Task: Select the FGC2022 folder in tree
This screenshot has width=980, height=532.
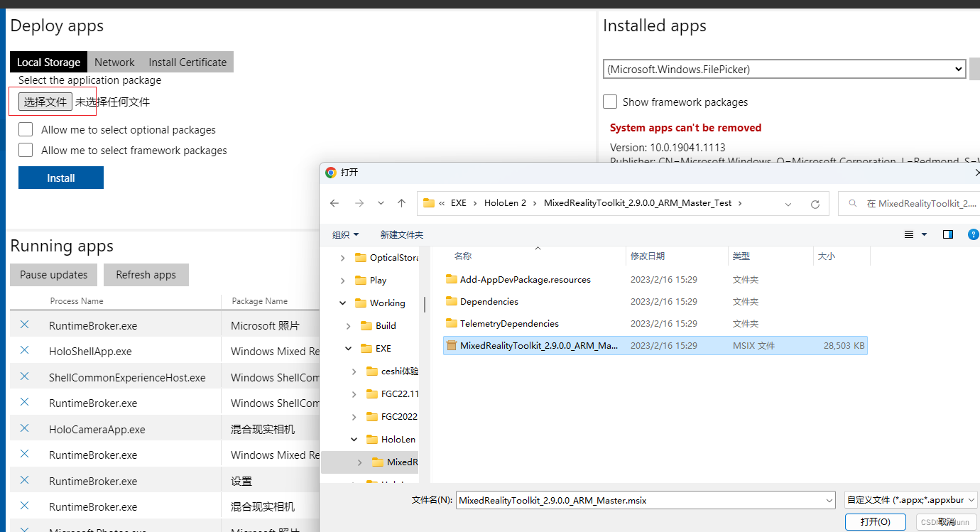Action: 392,416
